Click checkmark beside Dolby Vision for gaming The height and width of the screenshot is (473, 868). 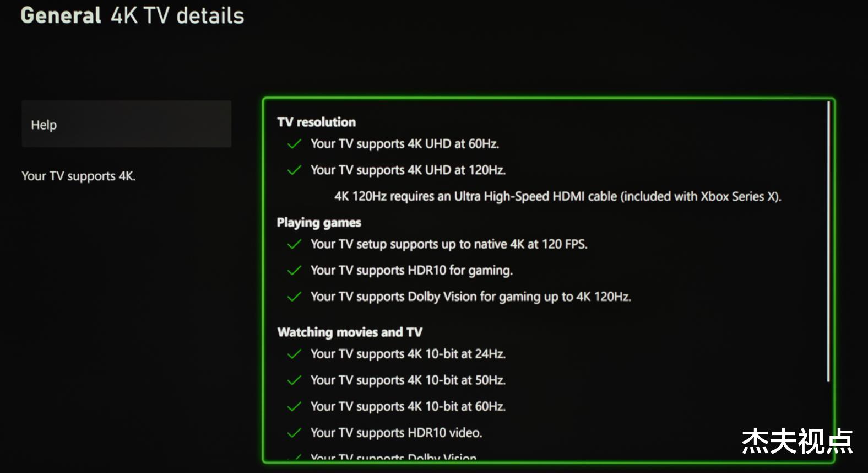[295, 297]
